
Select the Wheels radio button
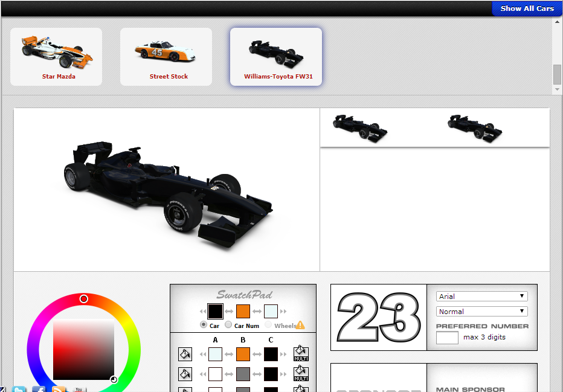pos(268,325)
